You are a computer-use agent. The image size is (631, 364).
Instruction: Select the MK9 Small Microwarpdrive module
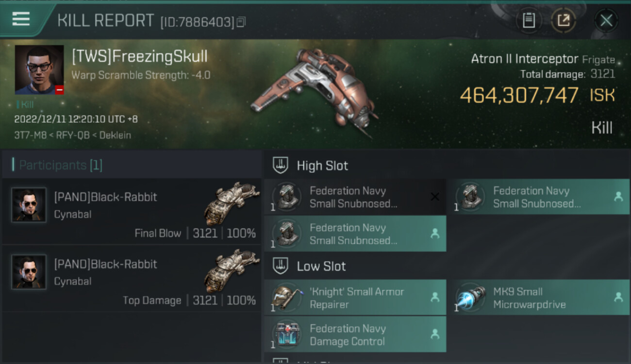coord(538,298)
